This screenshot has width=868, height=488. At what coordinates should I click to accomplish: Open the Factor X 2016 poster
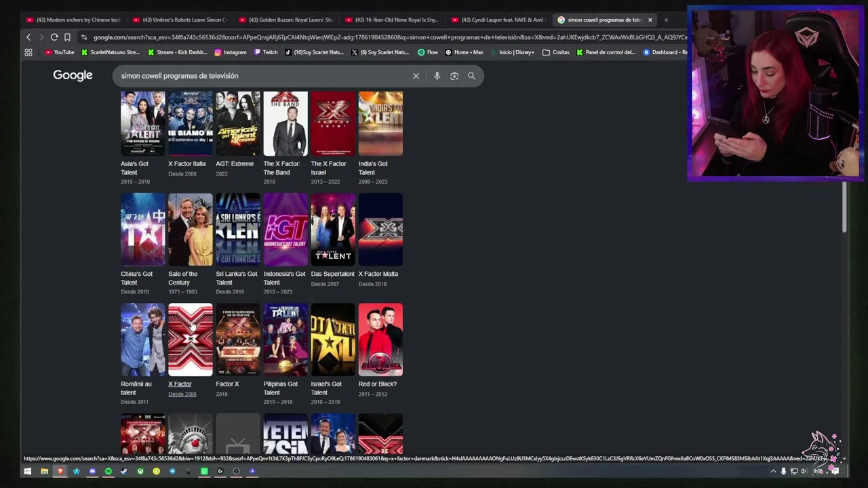click(x=237, y=339)
